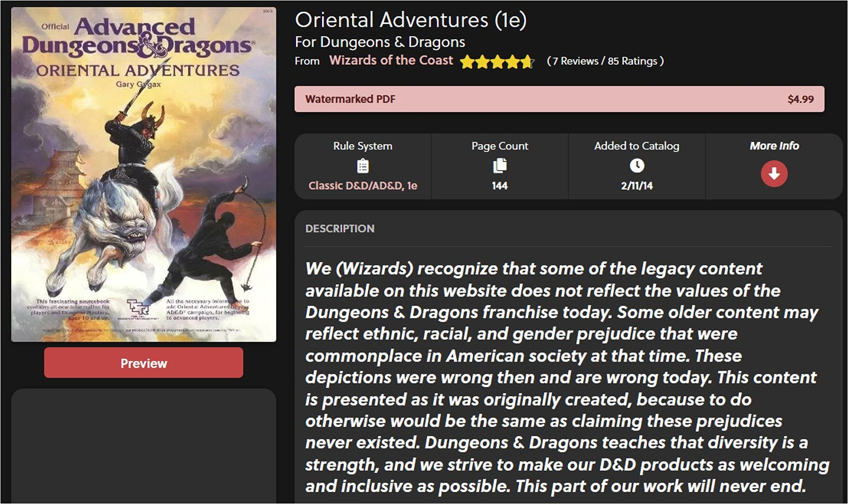Select the Watermarked PDF purchase option
848x504 pixels.
[x=559, y=99]
